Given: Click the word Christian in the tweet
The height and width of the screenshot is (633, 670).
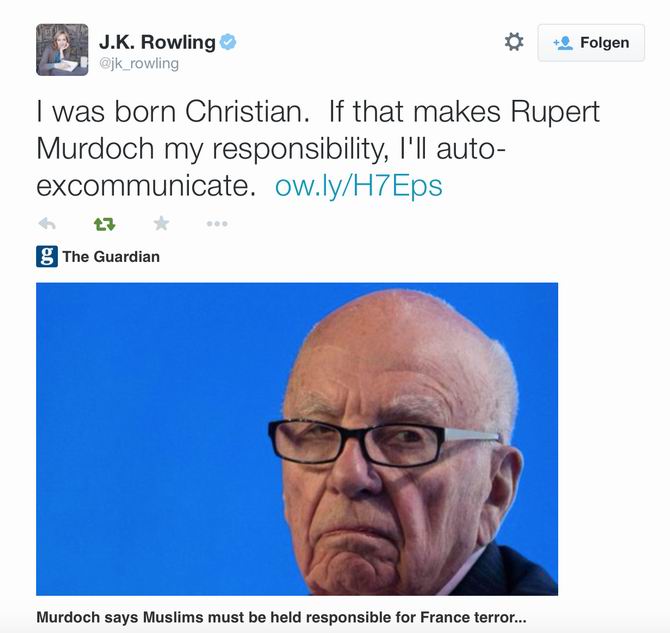Looking at the screenshot, I should coord(247,112).
